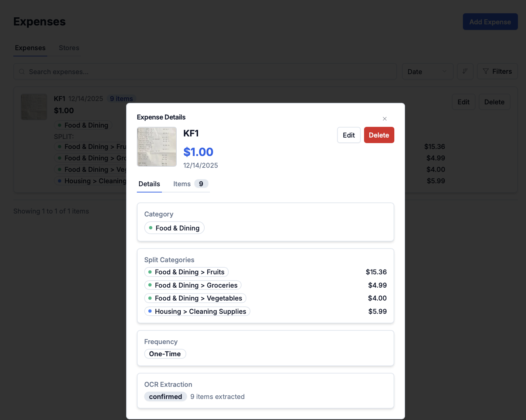Viewport: 526px width, 420px height.
Task: Click the One-Time frequency badge
Action: pos(165,354)
